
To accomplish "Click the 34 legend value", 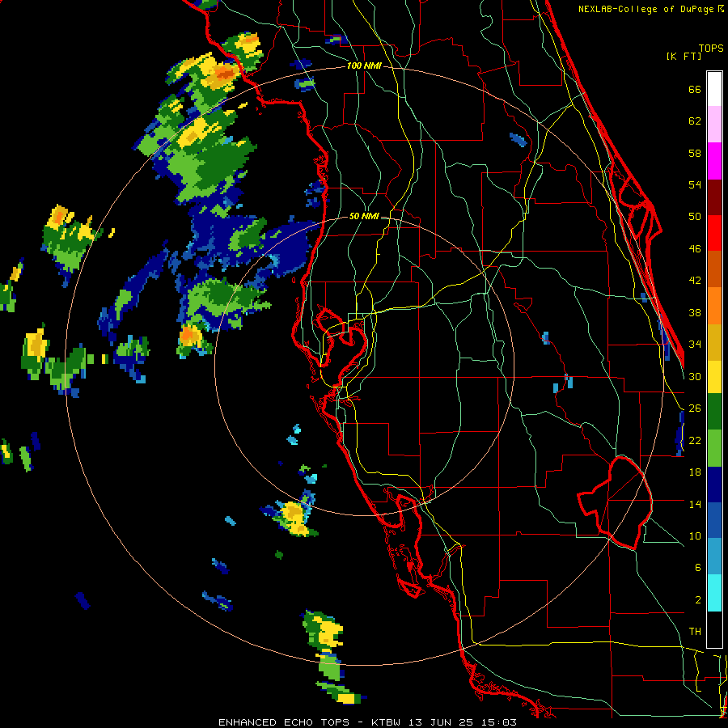I will (695, 345).
